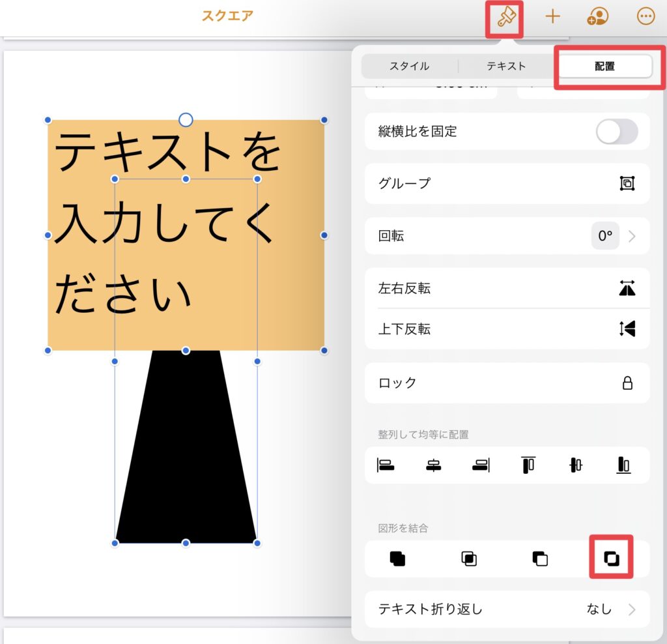Viewport: 667px width, 644px height.
Task: Tap the plus Insert icon
Action: 552,16
